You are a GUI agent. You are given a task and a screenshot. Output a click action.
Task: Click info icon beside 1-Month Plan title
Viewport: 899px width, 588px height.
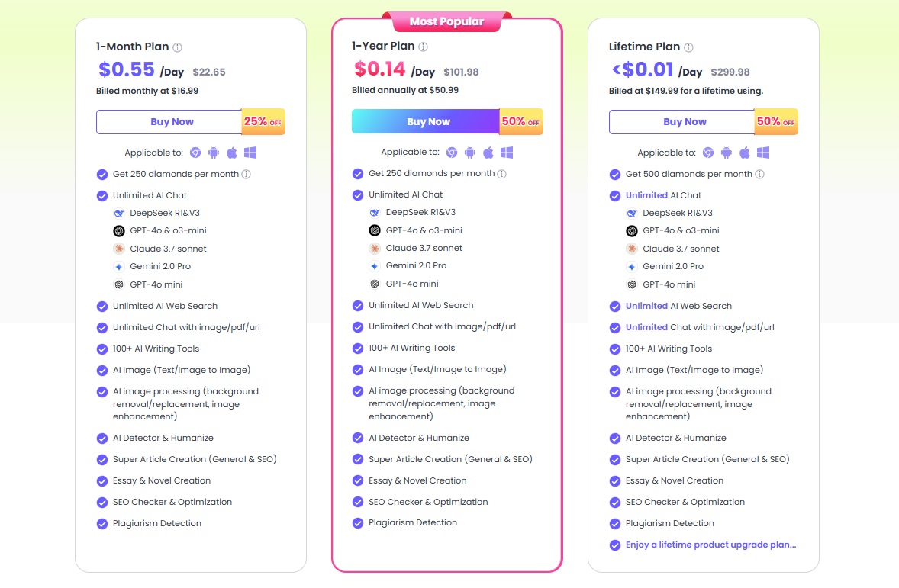(177, 47)
